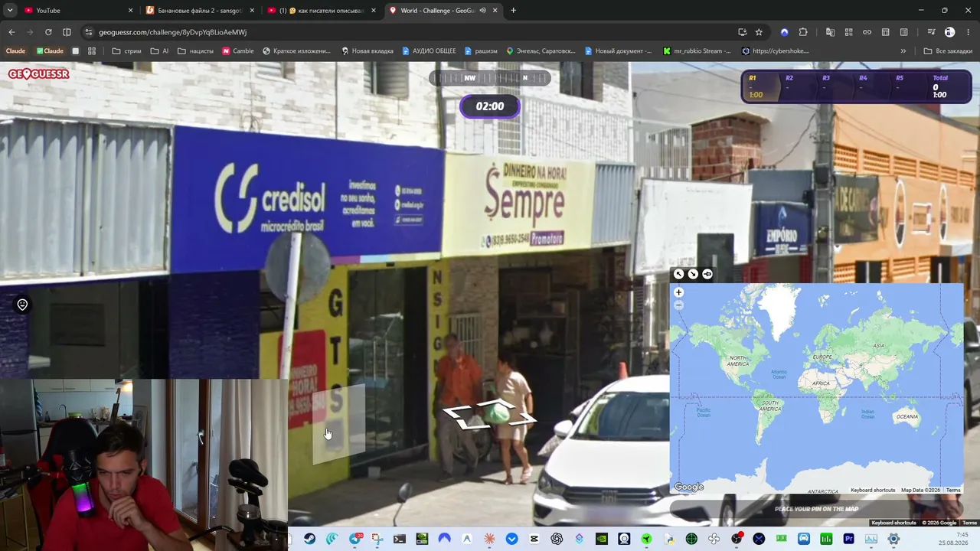Image resolution: width=980 pixels, height=551 pixels.
Task: Open the Новая вкладка bookmark
Action: [367, 51]
